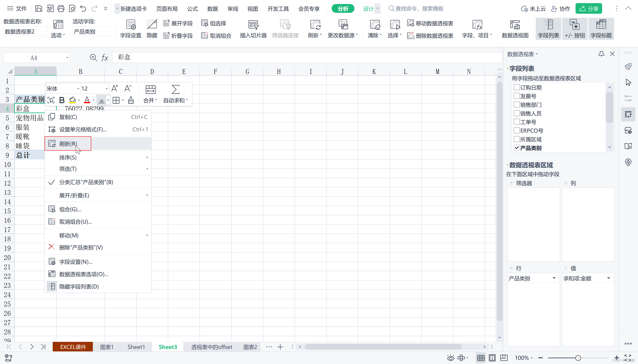The width and height of the screenshot is (638, 364).
Task: Toggle +/- 按钮 in the ribbon
Action: click(575, 29)
